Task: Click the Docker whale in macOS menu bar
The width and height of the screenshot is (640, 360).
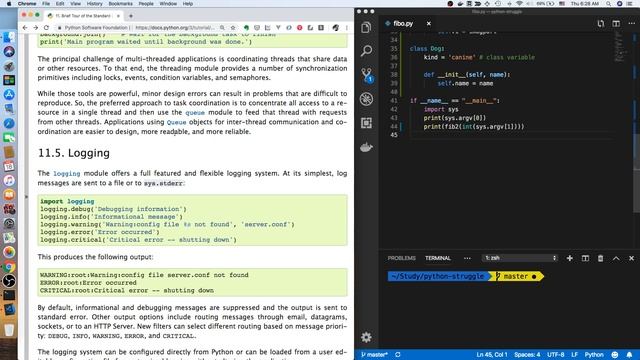Action: coord(460,4)
